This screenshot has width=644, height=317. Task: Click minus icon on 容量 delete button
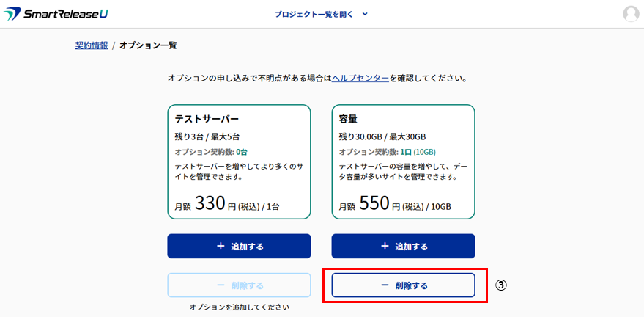pos(385,285)
